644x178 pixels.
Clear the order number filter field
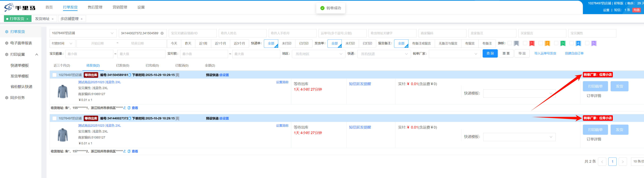[162, 33]
